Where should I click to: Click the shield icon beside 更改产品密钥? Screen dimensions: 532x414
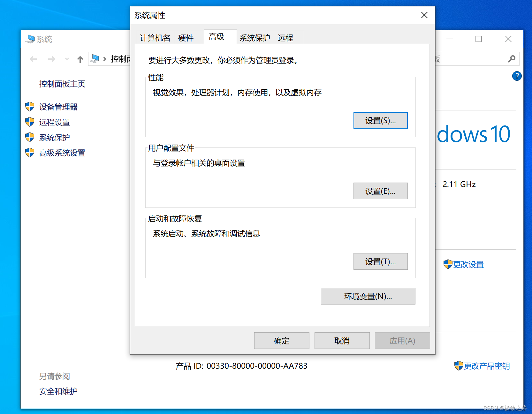[x=459, y=366]
